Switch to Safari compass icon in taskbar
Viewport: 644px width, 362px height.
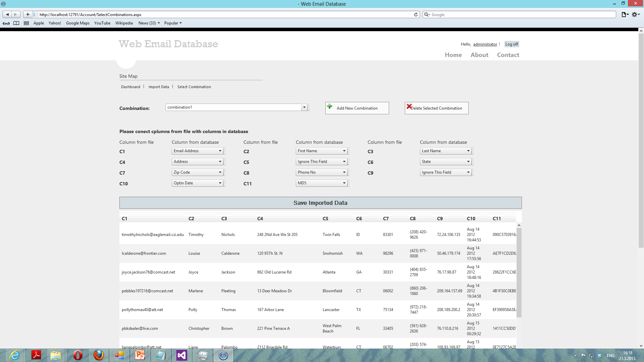coord(223,355)
